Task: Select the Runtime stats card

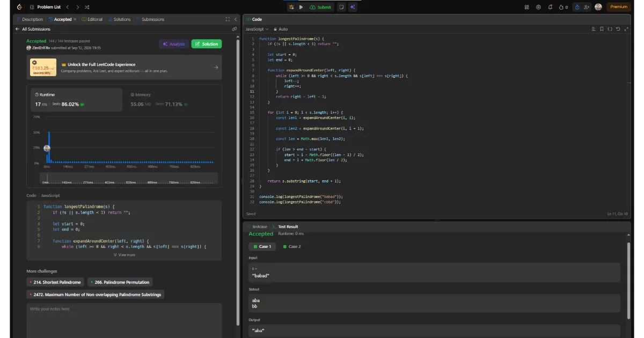Action: point(76,100)
